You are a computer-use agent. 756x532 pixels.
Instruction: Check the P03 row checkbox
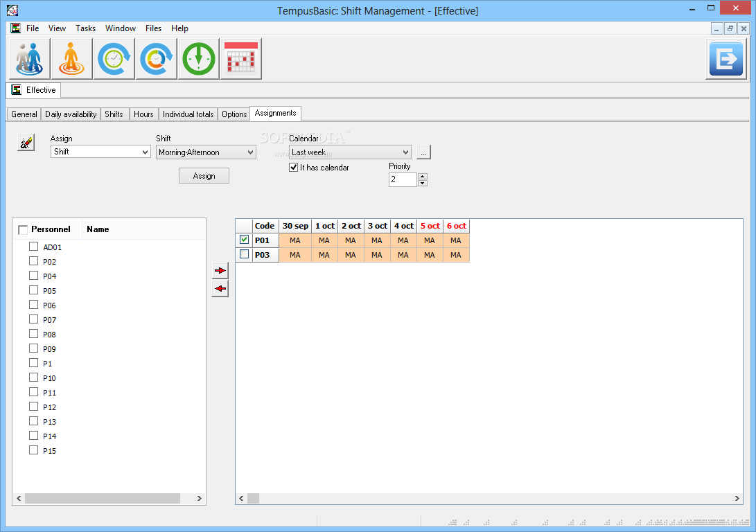click(244, 254)
